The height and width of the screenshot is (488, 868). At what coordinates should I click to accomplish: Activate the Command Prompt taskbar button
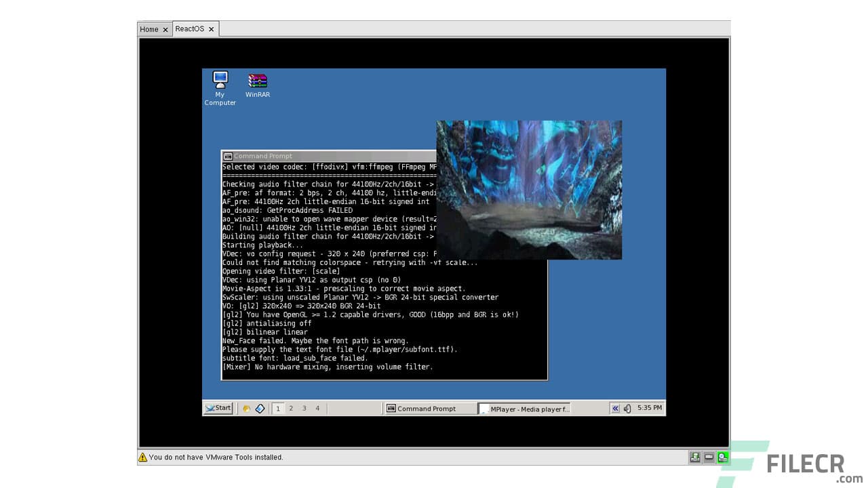click(x=430, y=408)
